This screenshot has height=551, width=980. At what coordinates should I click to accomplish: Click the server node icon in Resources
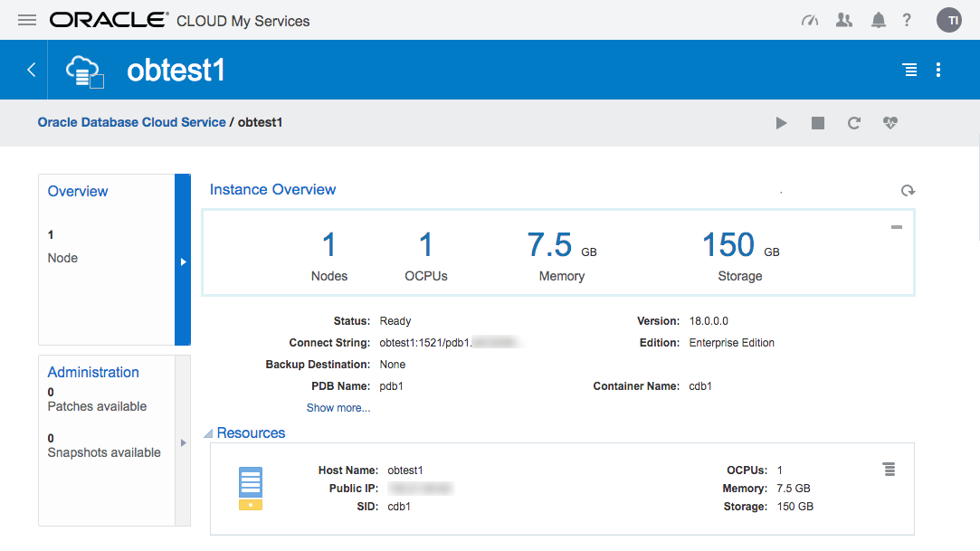pyautogui.click(x=251, y=489)
